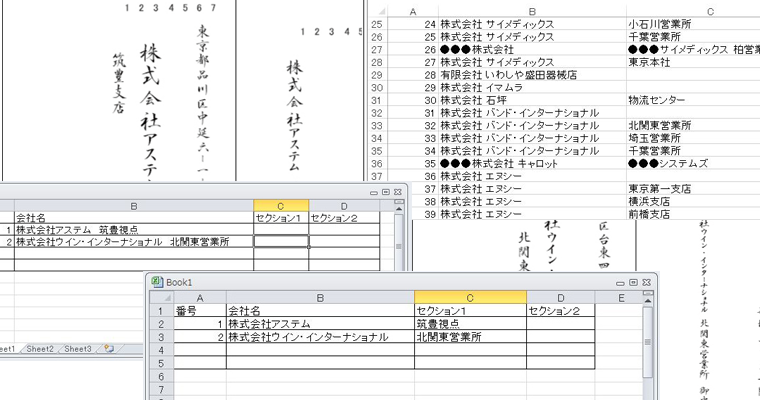
Task: Select the active empty cell under セクション1 in middle-left workbook
Action: (x=281, y=241)
